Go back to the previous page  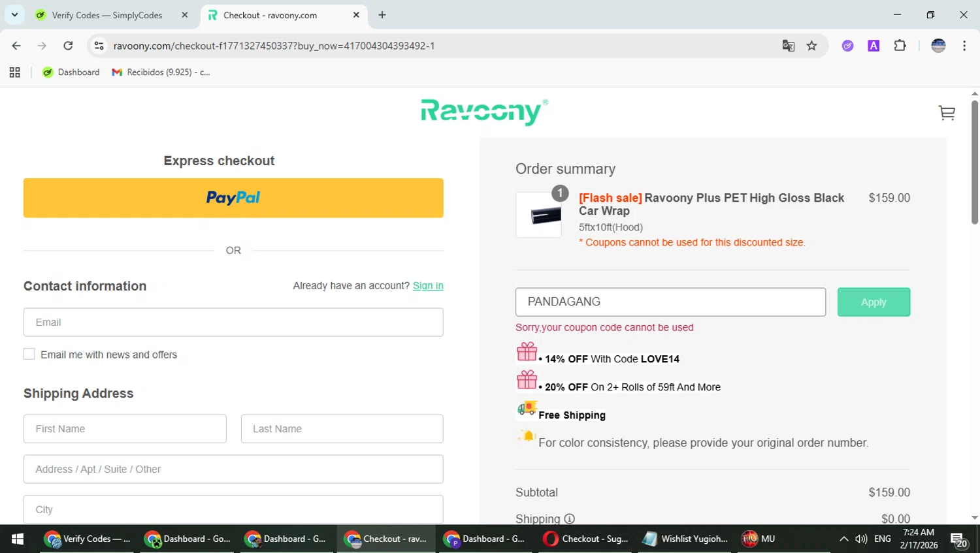coord(16,46)
